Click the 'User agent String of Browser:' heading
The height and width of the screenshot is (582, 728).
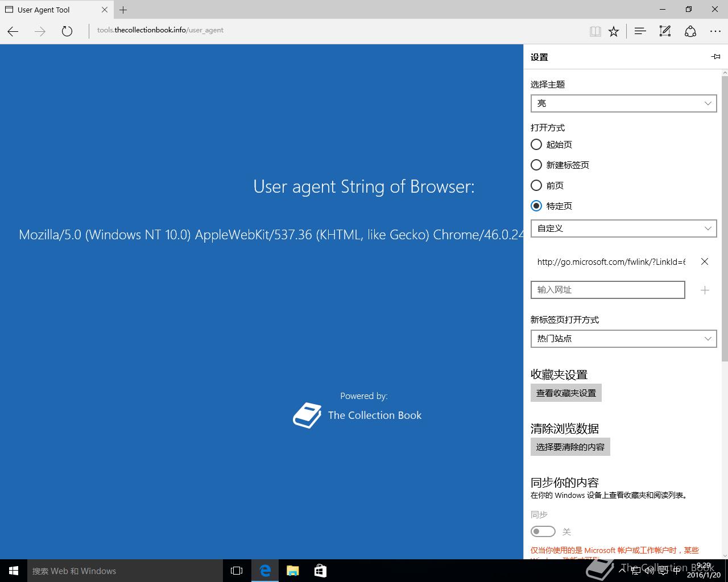(x=364, y=186)
